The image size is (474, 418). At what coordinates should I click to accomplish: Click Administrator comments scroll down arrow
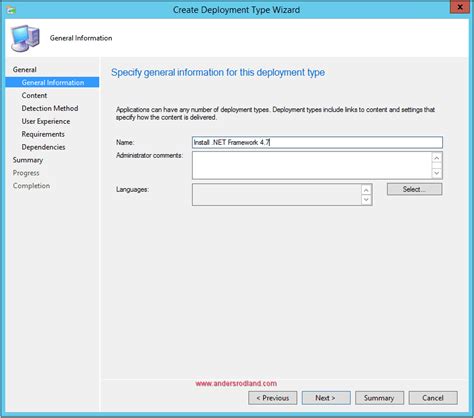436,173
